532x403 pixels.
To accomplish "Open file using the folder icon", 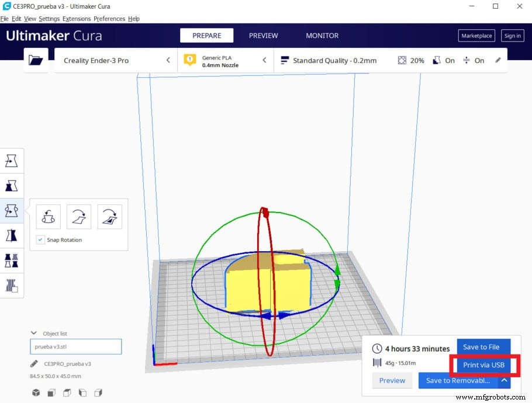I will [x=36, y=60].
